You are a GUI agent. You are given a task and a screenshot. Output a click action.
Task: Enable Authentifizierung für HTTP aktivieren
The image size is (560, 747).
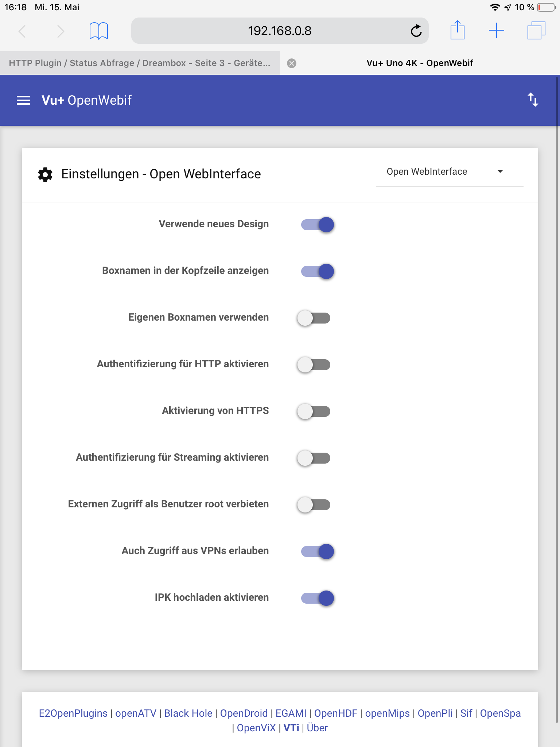[314, 365]
